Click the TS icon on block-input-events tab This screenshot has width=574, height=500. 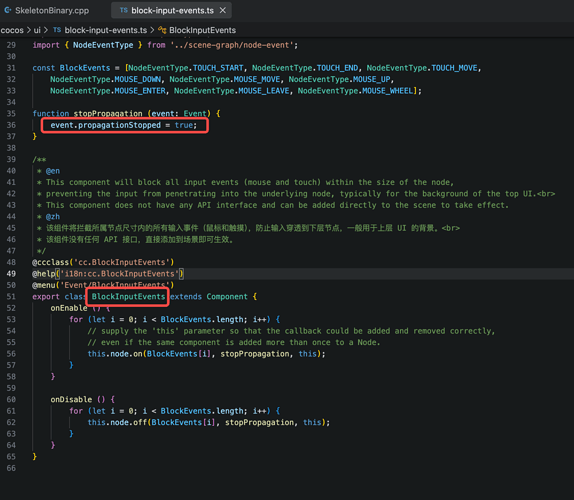click(x=124, y=10)
